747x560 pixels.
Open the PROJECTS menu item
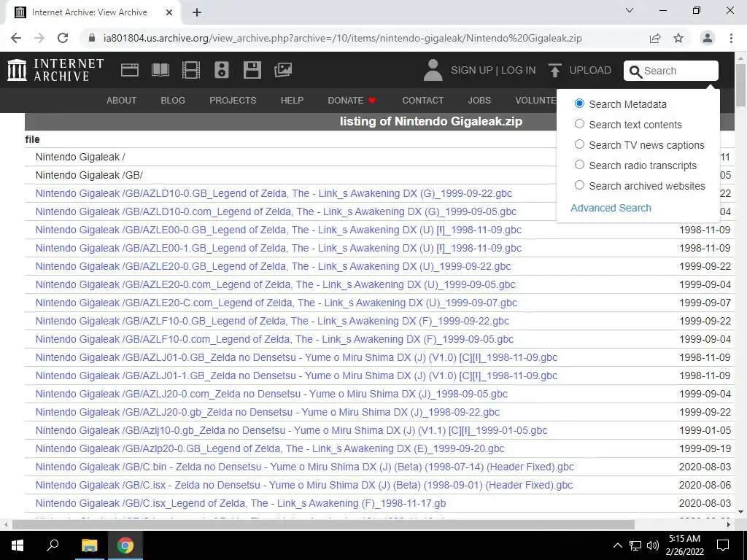coord(233,101)
